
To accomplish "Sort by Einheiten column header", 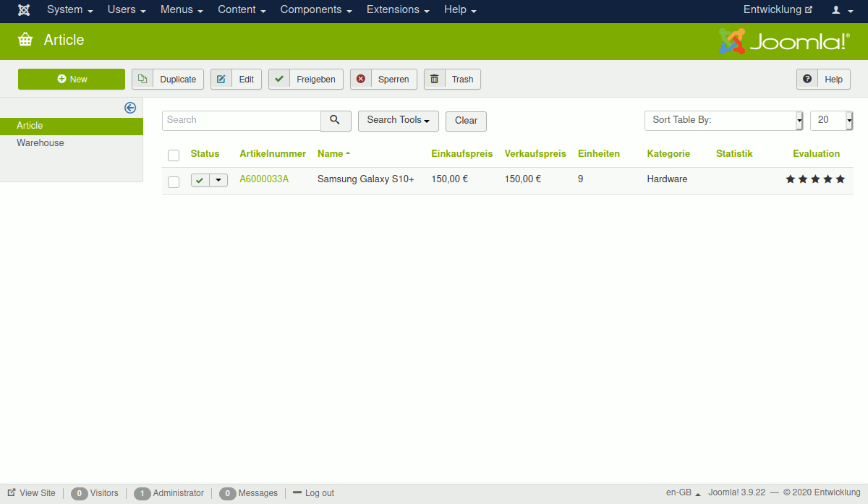I will coord(599,154).
